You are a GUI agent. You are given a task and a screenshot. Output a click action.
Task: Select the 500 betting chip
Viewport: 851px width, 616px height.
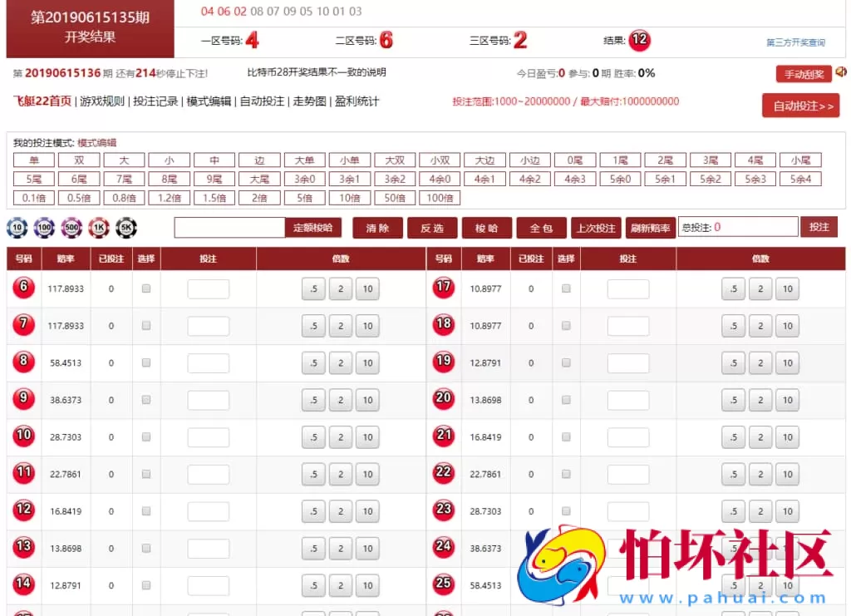71,227
